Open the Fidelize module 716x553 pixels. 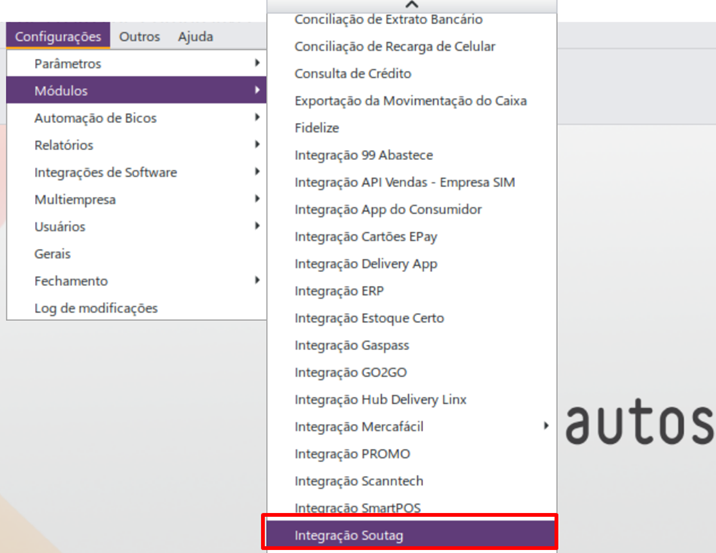(x=412, y=127)
